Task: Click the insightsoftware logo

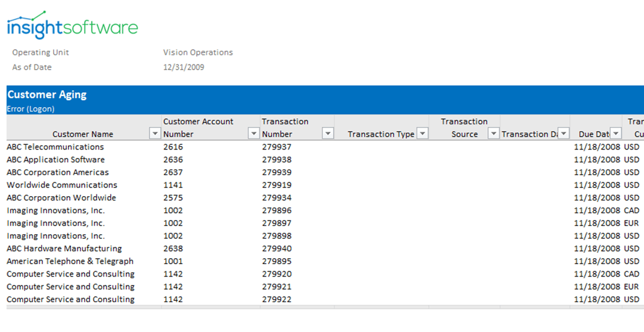Action: click(x=72, y=26)
